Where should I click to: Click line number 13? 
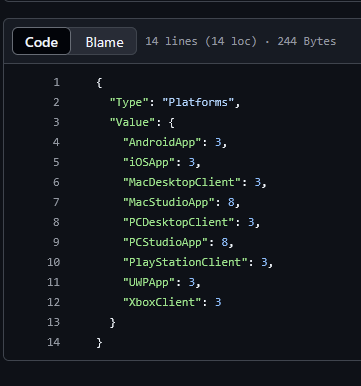coord(54,322)
